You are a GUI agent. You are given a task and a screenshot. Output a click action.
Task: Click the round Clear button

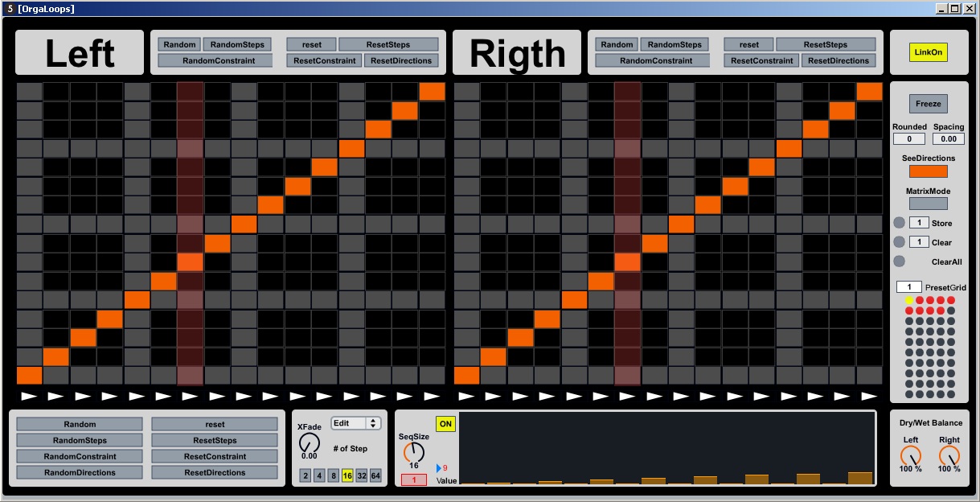[x=899, y=242]
